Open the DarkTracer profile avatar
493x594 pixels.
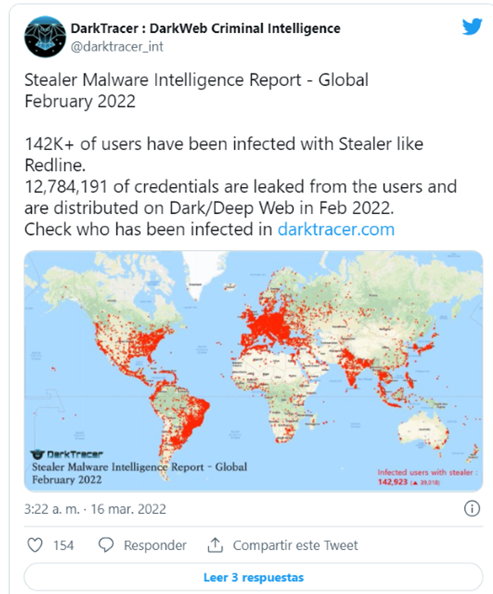coord(45,37)
